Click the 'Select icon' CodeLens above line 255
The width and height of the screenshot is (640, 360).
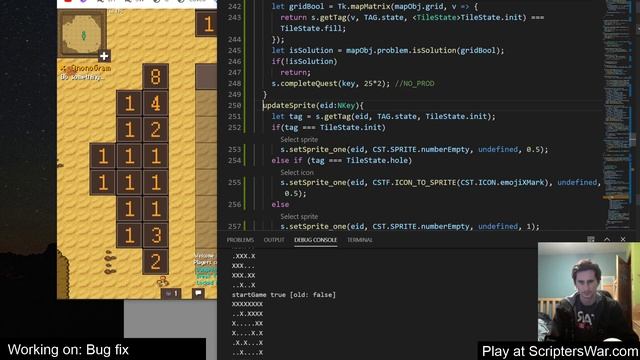point(297,173)
